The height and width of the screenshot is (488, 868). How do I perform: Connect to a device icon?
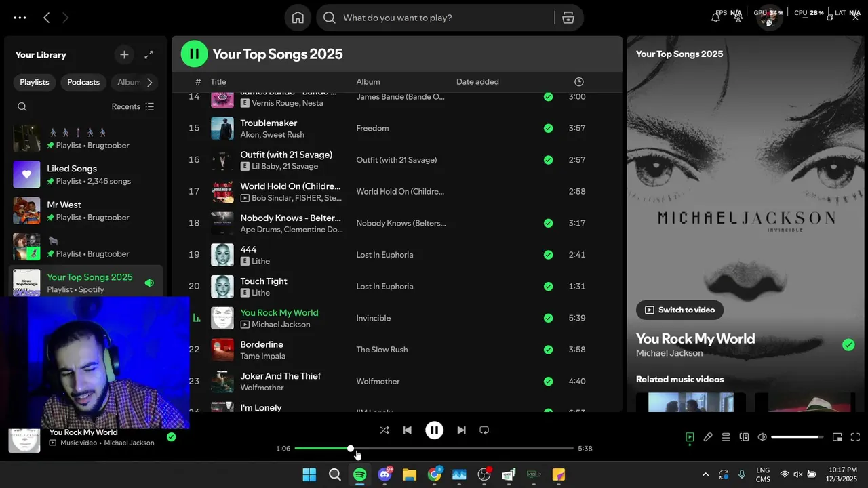coord(744,437)
